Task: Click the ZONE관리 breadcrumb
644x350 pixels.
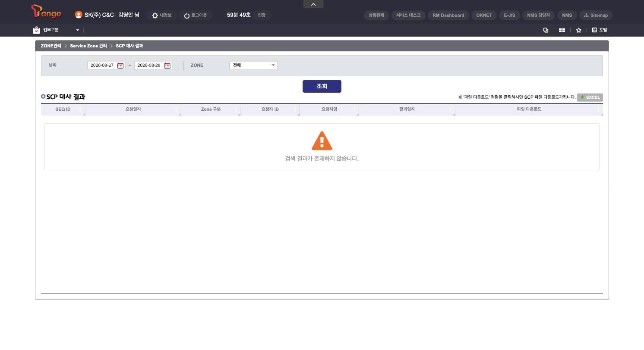Action: pos(51,46)
